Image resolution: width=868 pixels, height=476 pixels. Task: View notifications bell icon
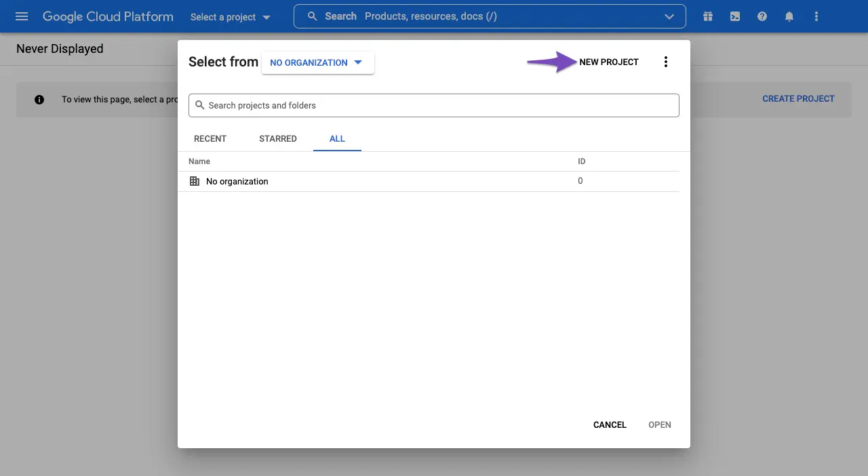coord(789,16)
